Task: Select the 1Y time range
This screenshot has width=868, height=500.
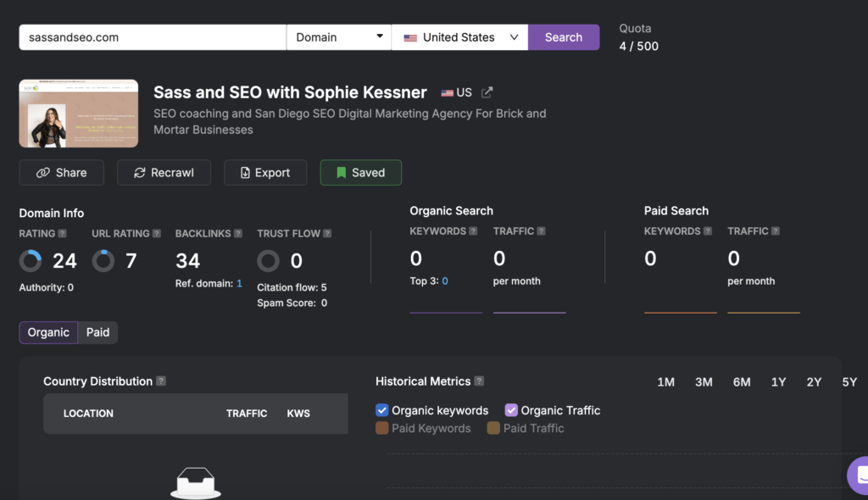Action: 778,382
